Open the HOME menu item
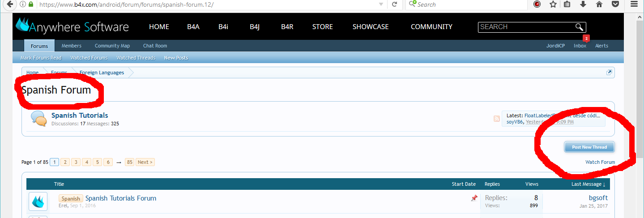 click(159, 27)
